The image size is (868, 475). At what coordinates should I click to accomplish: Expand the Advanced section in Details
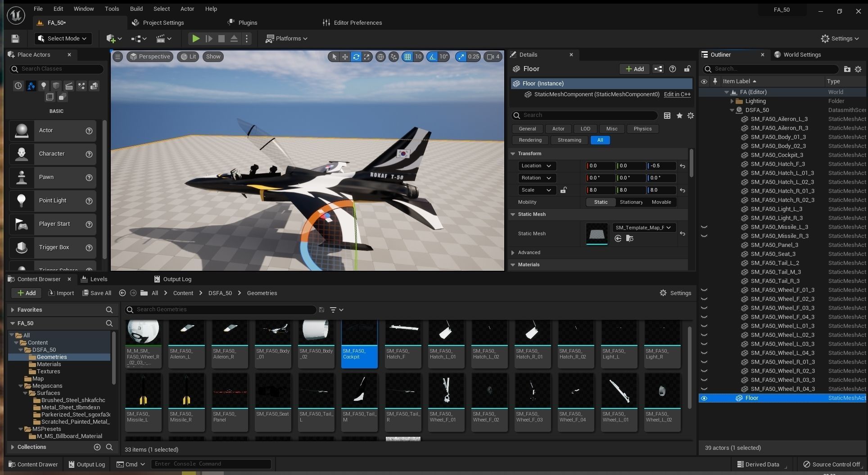tap(513, 253)
